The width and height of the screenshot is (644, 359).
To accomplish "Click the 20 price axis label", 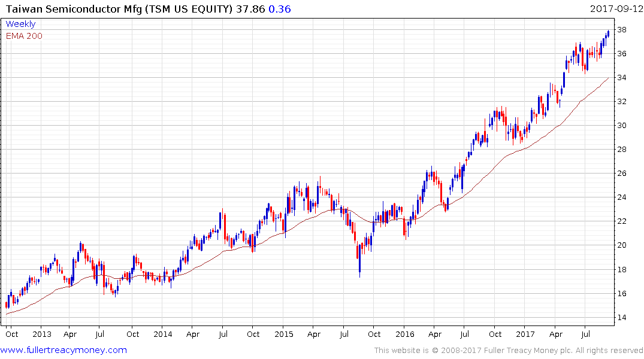I will 622,245.
